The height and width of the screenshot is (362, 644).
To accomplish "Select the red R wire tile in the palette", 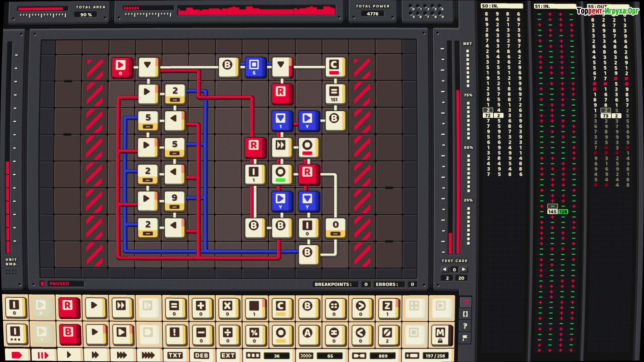I will (x=68, y=307).
